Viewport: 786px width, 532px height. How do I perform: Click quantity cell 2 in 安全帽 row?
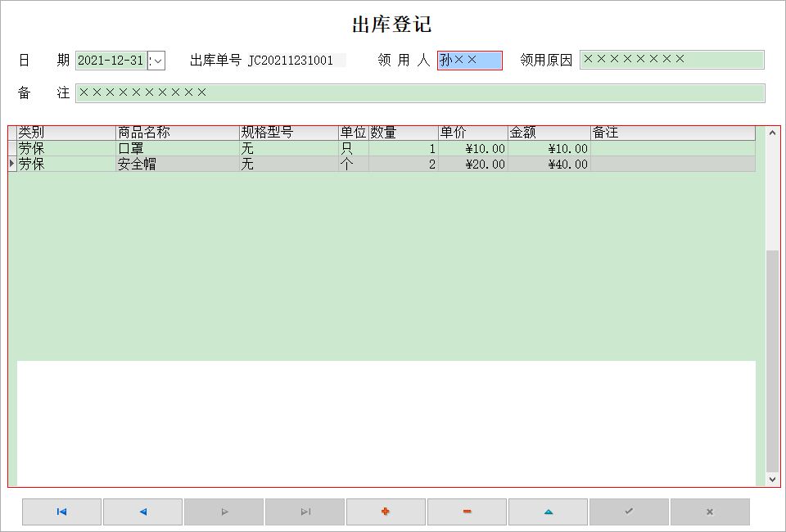pyautogui.click(x=404, y=165)
